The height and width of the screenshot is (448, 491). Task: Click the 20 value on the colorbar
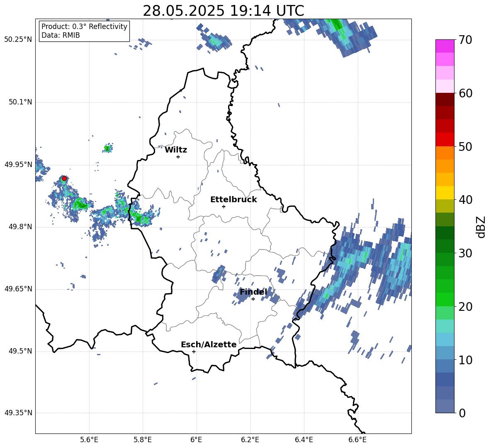click(x=466, y=307)
